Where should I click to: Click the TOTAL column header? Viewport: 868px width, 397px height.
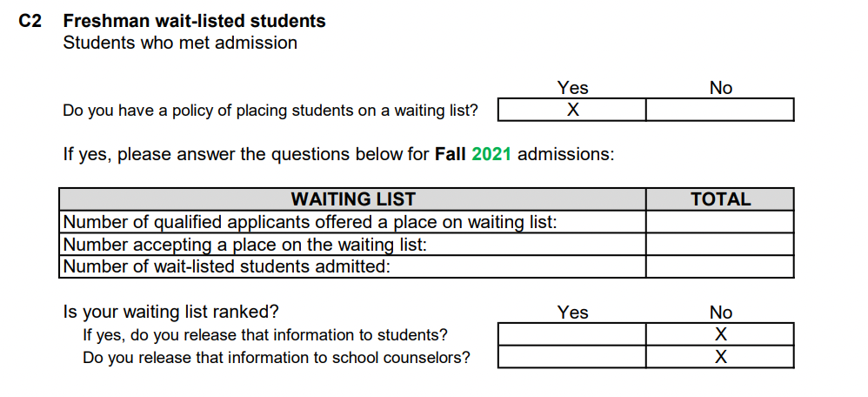coord(719,199)
